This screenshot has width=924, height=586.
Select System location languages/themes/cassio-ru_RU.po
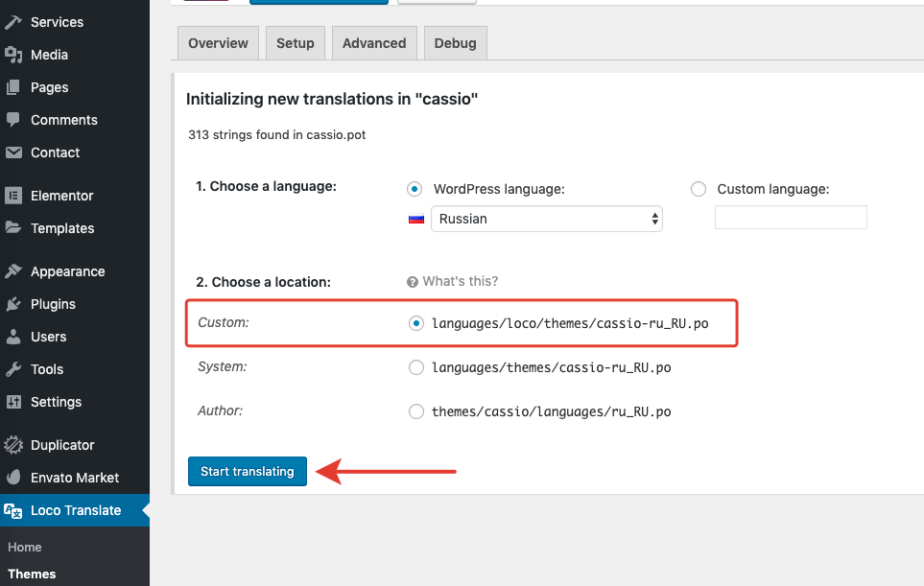click(415, 367)
